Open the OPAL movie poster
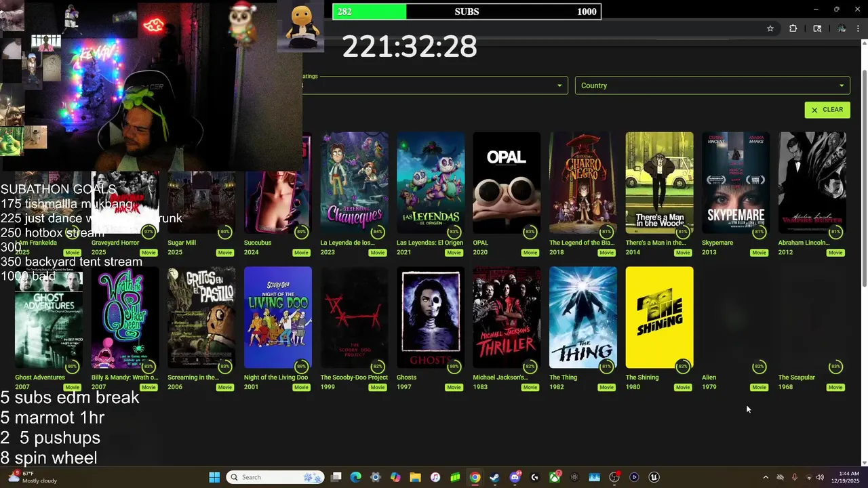The image size is (868, 488). tap(507, 183)
